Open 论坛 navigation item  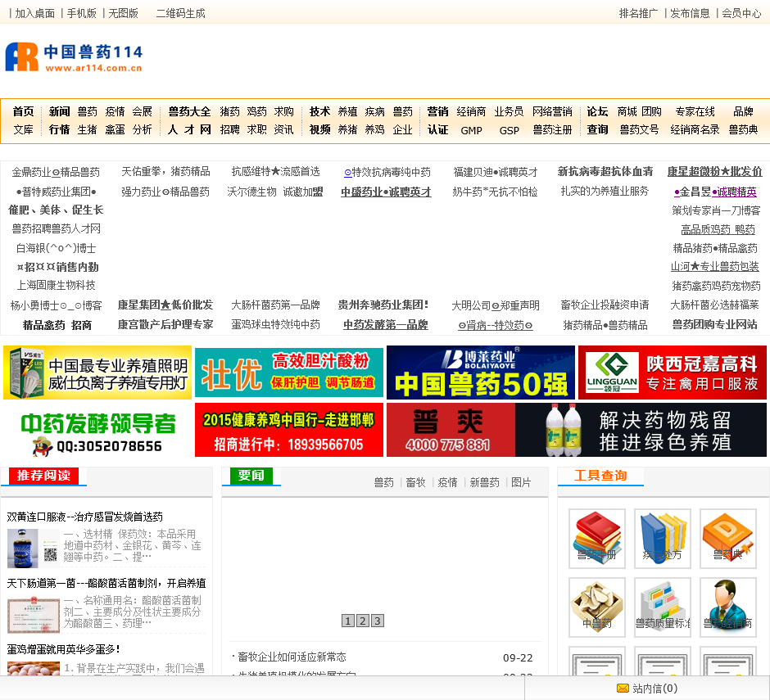(x=597, y=111)
